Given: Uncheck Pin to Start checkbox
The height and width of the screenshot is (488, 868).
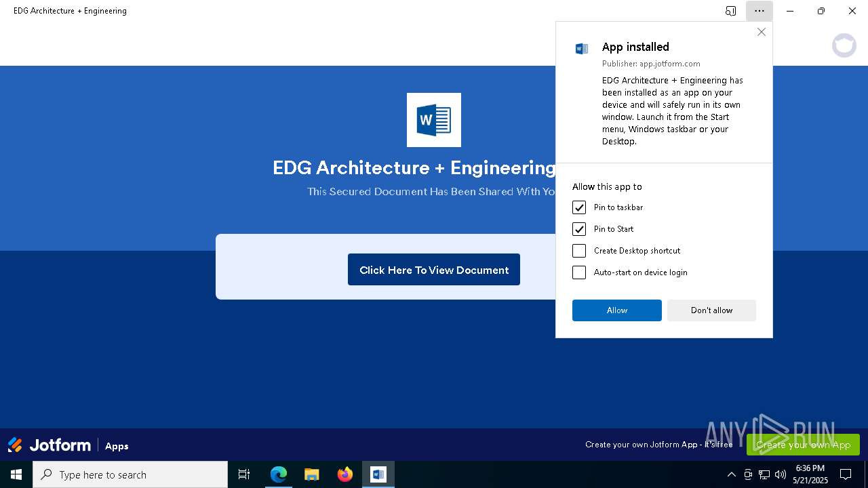Looking at the screenshot, I should tap(579, 229).
